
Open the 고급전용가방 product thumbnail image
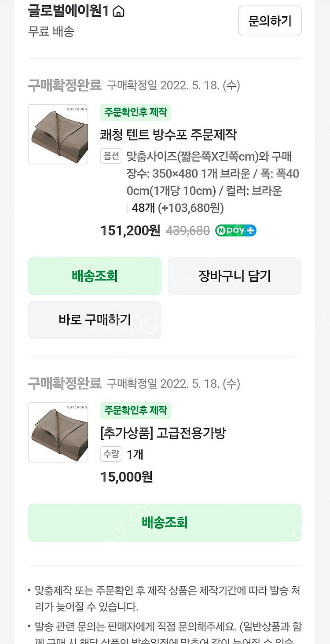pyautogui.click(x=58, y=432)
